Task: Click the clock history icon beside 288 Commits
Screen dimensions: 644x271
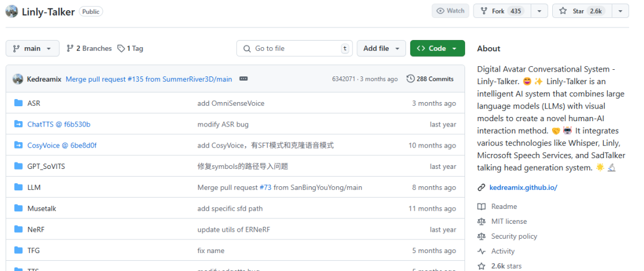Action: click(410, 79)
